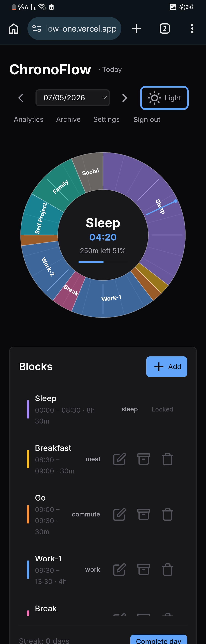Open the date picker dropdown

pyautogui.click(x=72, y=98)
